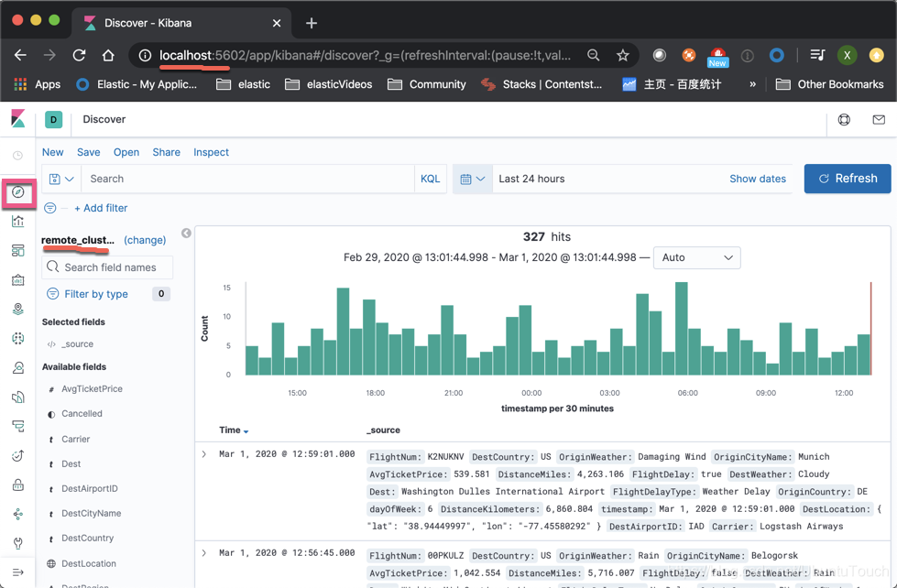The height and width of the screenshot is (588, 897).
Task: Click the Refresh button
Action: (848, 179)
